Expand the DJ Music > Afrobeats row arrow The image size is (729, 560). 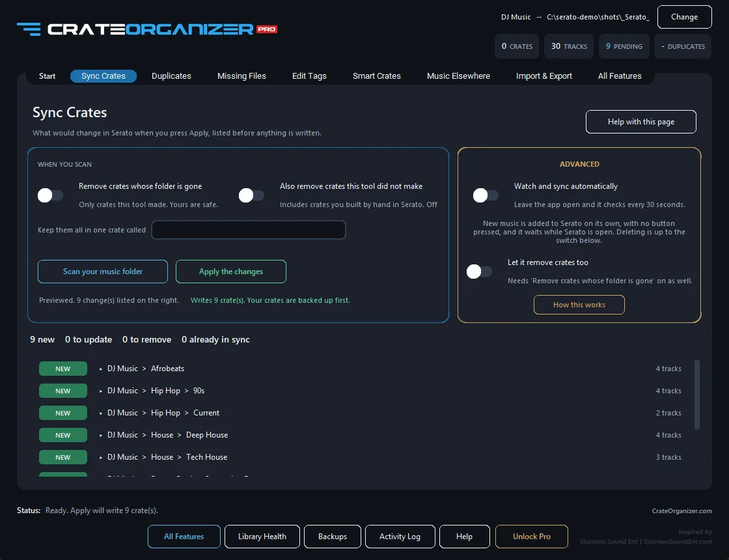100,369
